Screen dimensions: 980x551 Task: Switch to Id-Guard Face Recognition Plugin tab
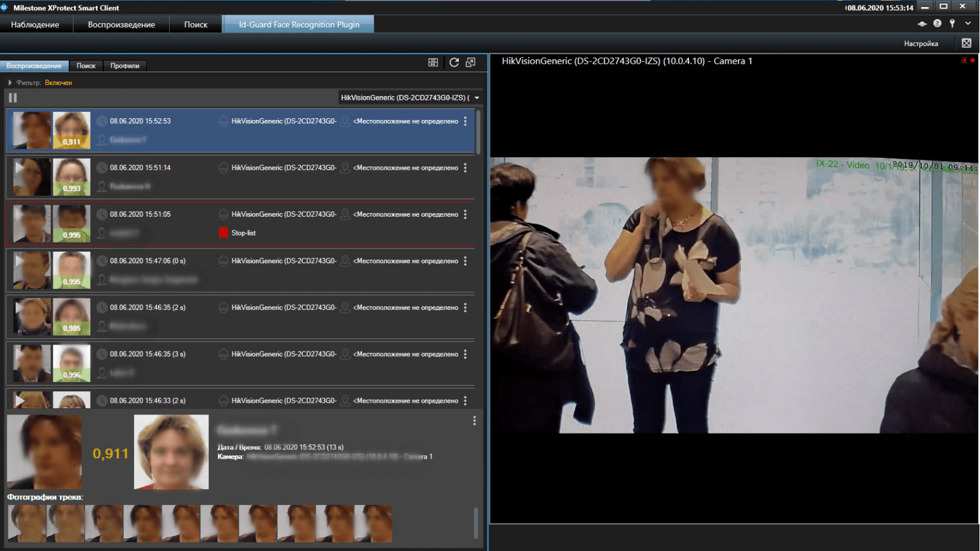299,24
